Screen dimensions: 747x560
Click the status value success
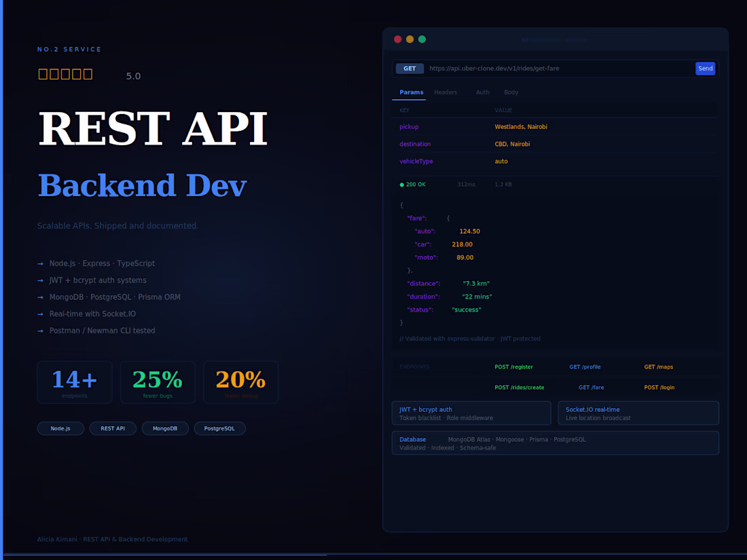(x=467, y=310)
